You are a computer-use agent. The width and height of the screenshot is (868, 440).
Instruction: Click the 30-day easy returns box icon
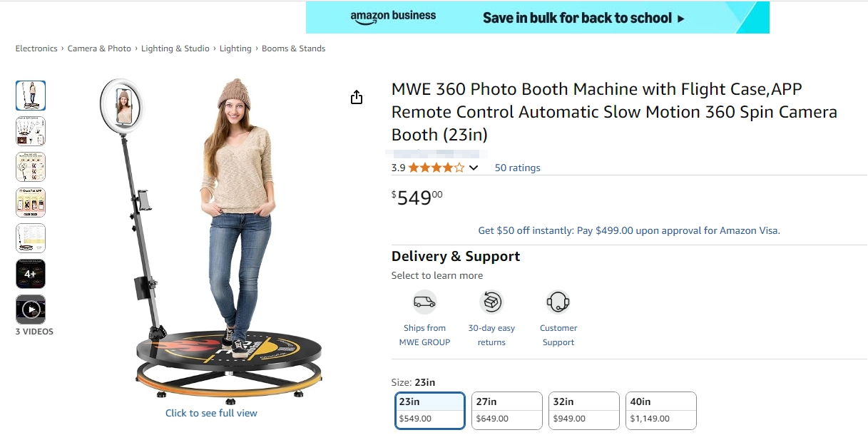click(491, 302)
